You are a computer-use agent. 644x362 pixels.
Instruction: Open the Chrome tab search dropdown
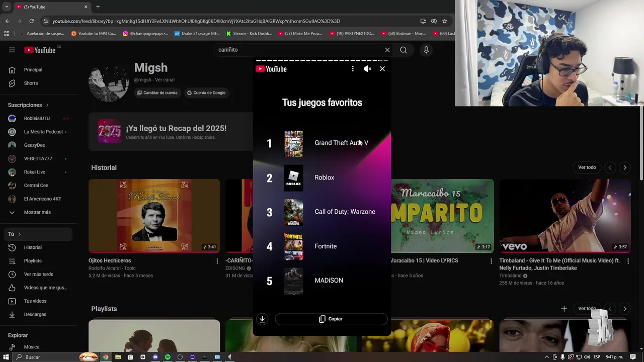[6, 7]
